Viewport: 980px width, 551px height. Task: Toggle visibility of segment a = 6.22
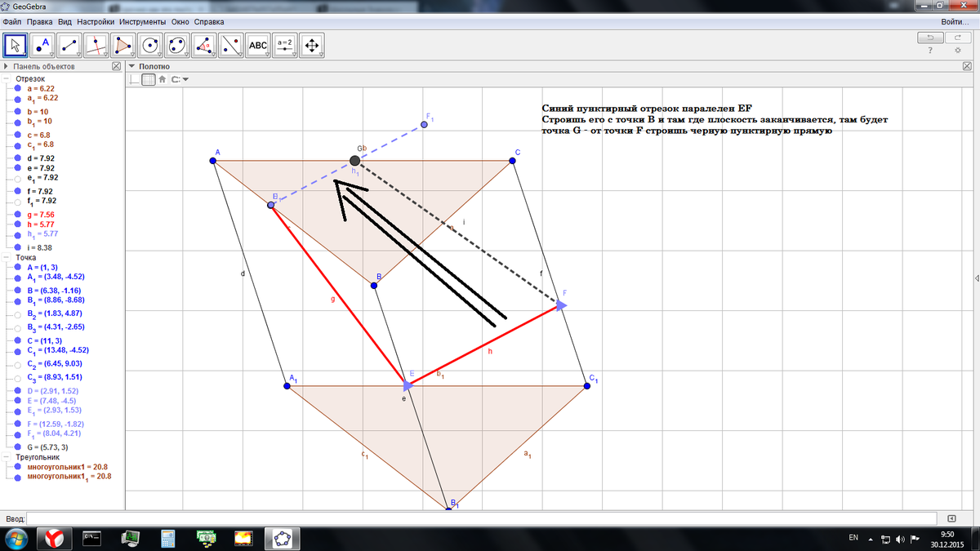tap(18, 88)
